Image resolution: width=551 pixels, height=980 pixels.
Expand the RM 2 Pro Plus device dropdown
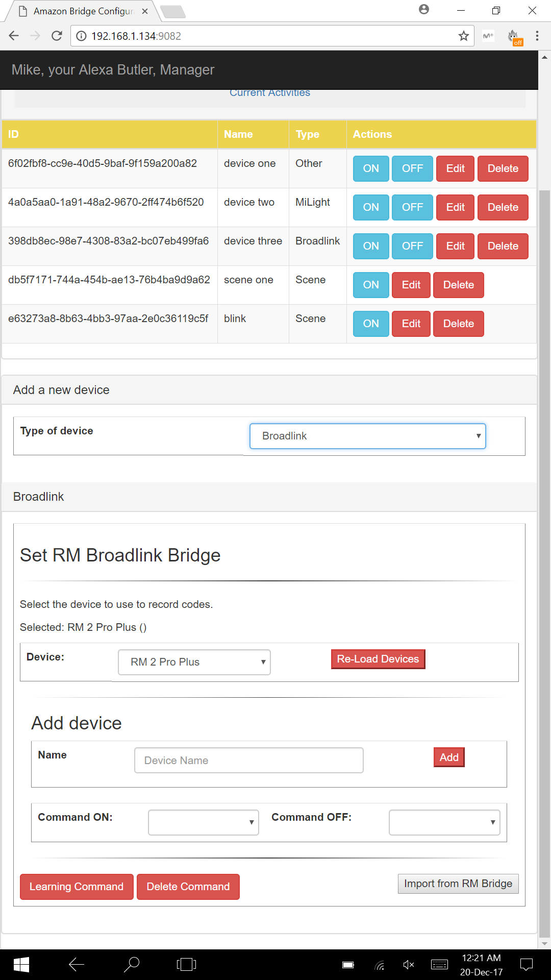[194, 662]
